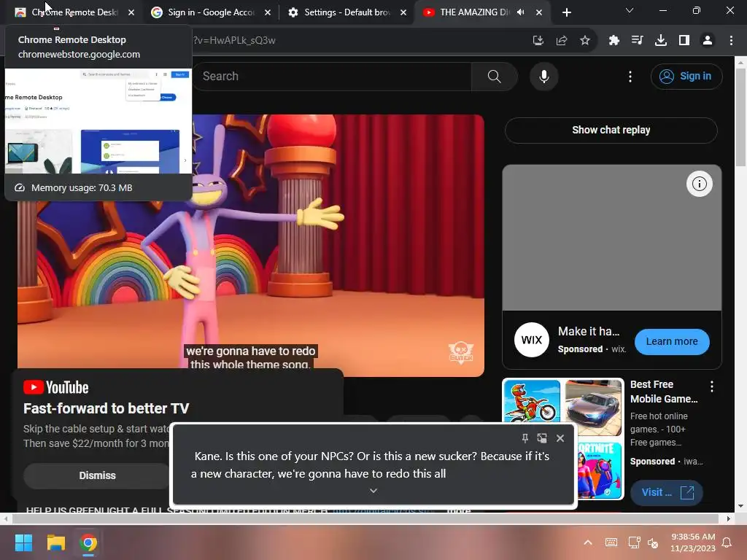The image size is (747, 560).
Task: Open the ad info icon on the Wix ad
Action: pos(699,184)
